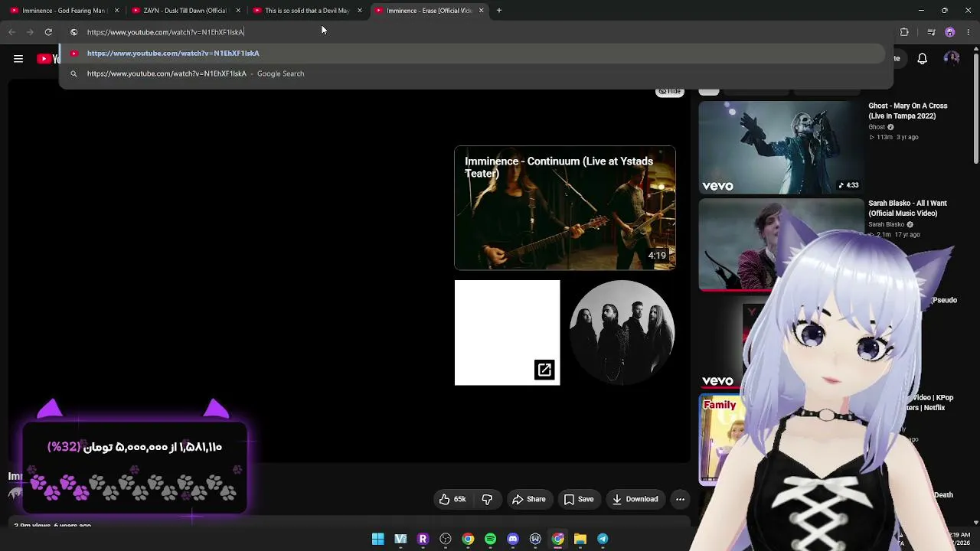
Task: Open the Chrome extensions puzzle icon
Action: tap(904, 32)
